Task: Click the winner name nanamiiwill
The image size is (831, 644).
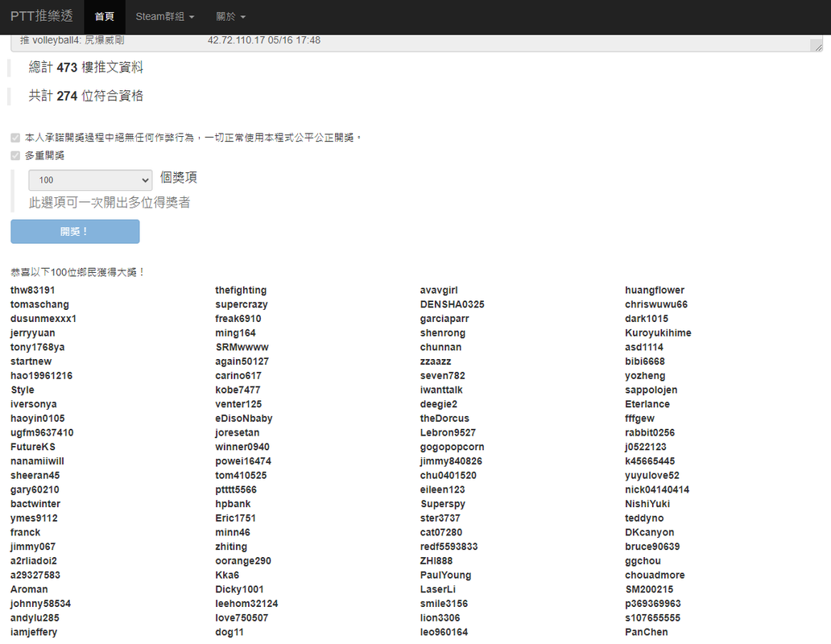Action: [37, 461]
